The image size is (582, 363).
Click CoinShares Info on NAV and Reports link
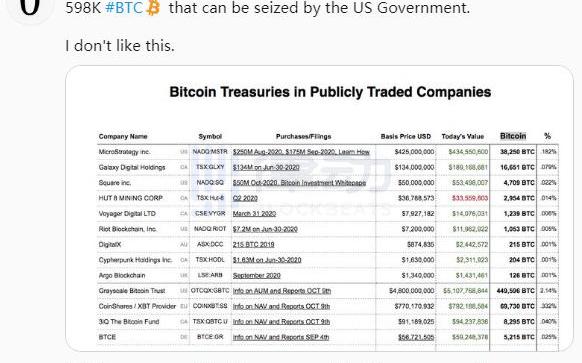click(x=281, y=307)
